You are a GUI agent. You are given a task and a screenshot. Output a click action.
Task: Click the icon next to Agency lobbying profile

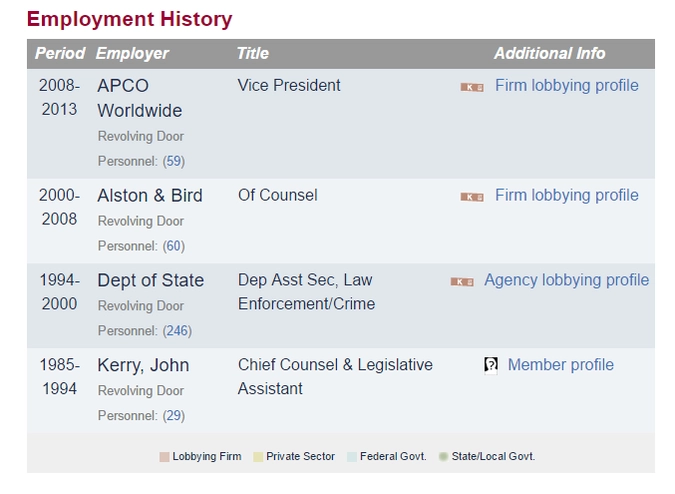click(x=462, y=282)
